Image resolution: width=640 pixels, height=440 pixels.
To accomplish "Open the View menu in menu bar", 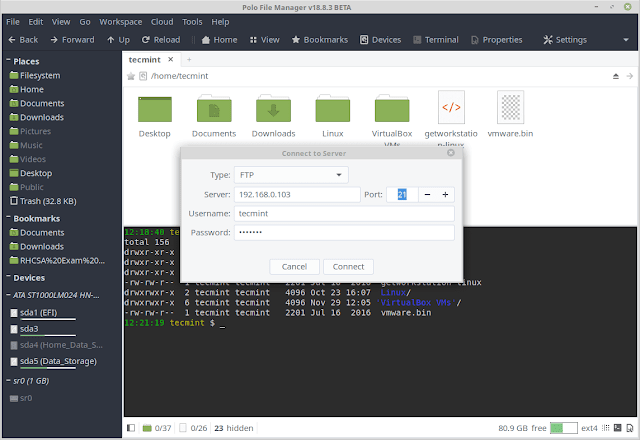I will pyautogui.click(x=61, y=22).
